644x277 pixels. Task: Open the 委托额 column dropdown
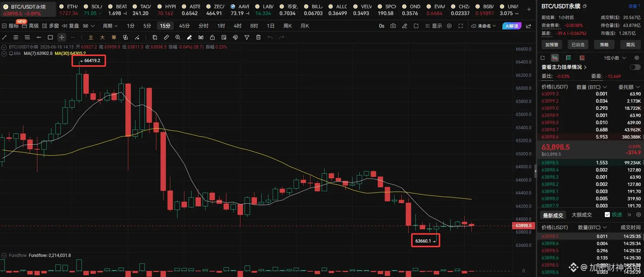point(629,87)
